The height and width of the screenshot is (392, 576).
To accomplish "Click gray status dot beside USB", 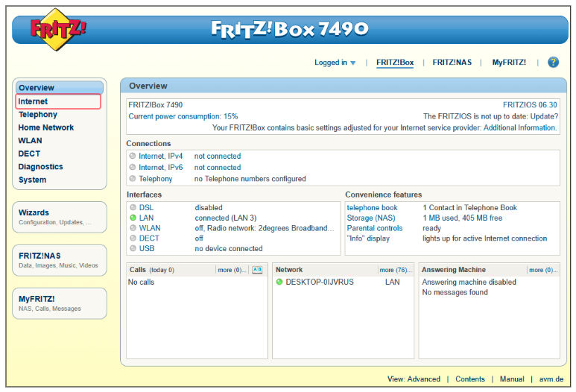I will coord(133,248).
